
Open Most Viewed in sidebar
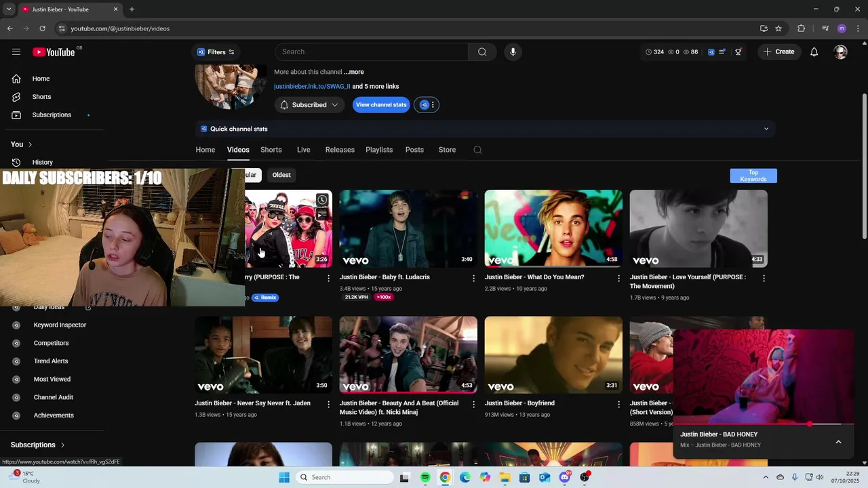52,380
